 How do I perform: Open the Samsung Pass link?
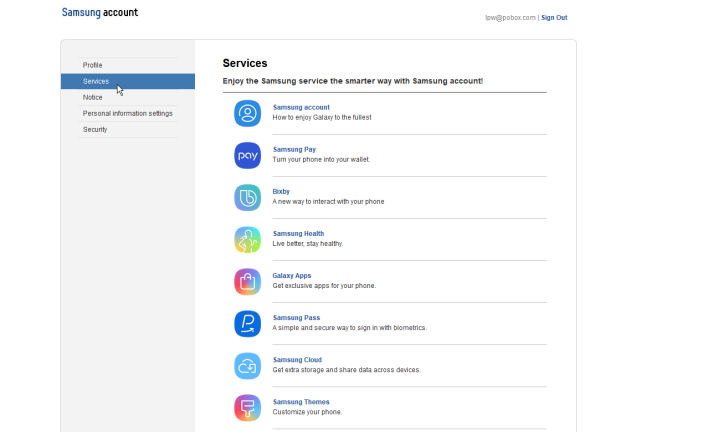[x=296, y=317]
